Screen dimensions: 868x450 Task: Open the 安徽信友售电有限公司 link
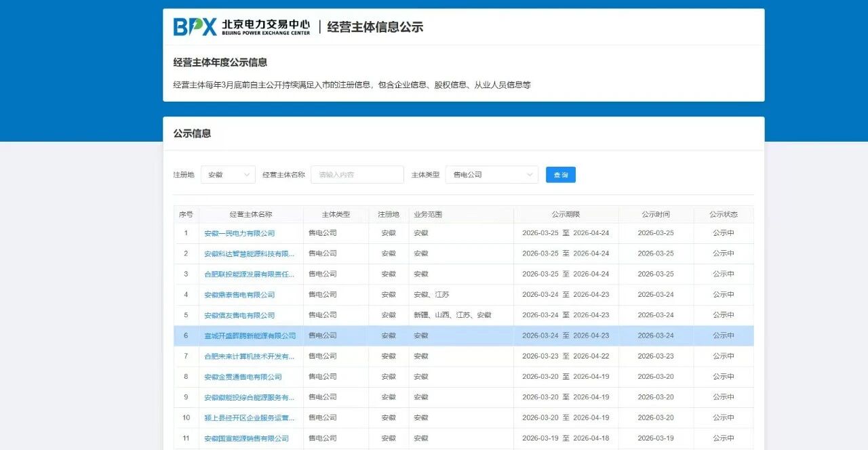pyautogui.click(x=239, y=315)
